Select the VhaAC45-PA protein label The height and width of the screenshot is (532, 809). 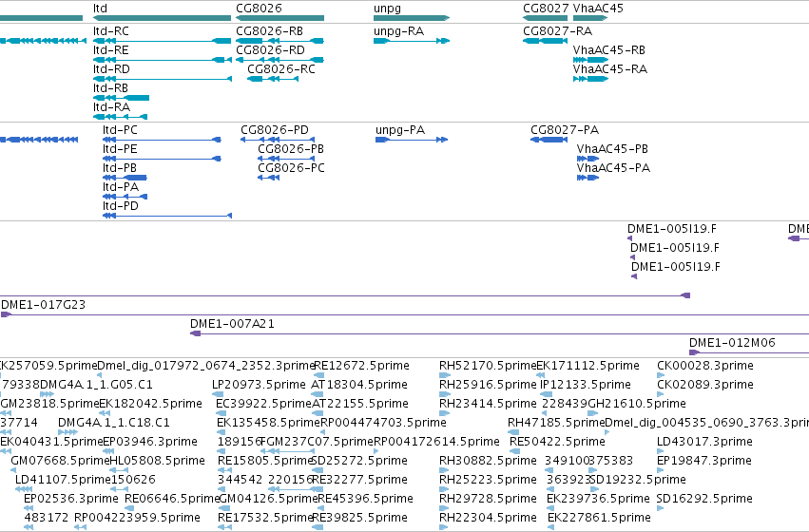tap(613, 168)
